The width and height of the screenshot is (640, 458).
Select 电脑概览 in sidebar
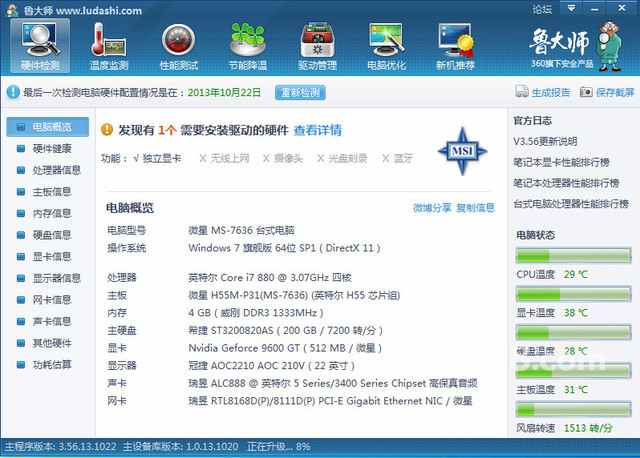tap(48, 127)
